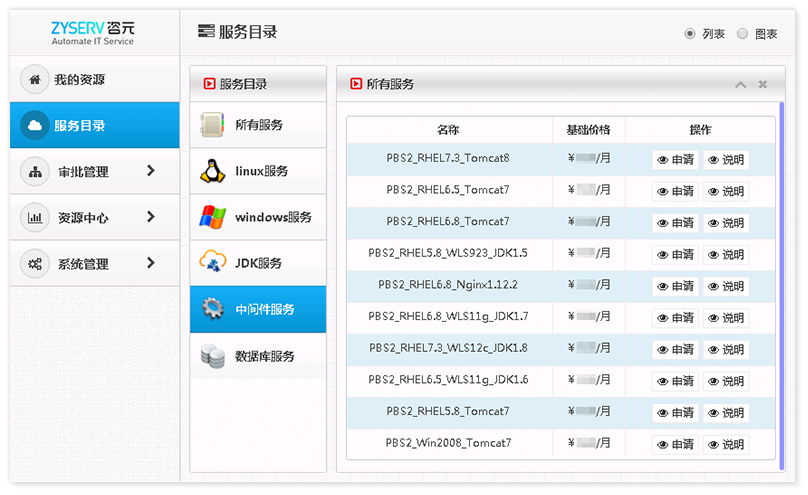The width and height of the screenshot is (808, 495).
Task: Switch to 图表 view radio button
Action: tap(742, 33)
